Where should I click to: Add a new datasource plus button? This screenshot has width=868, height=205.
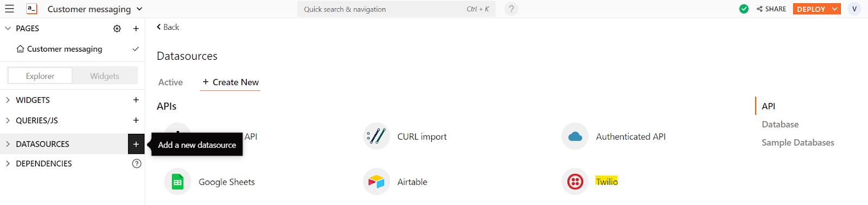click(x=136, y=144)
